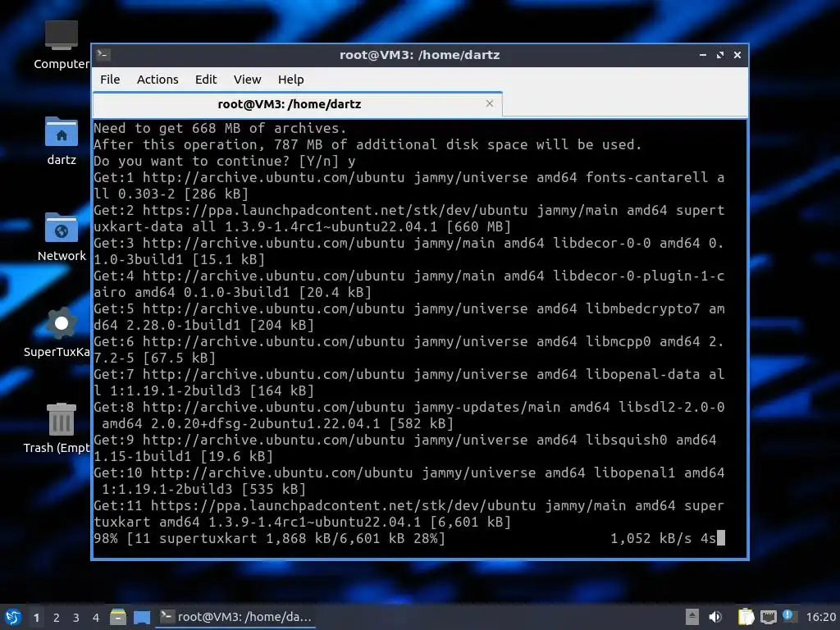Open the Actions menu in terminal

[157, 80]
